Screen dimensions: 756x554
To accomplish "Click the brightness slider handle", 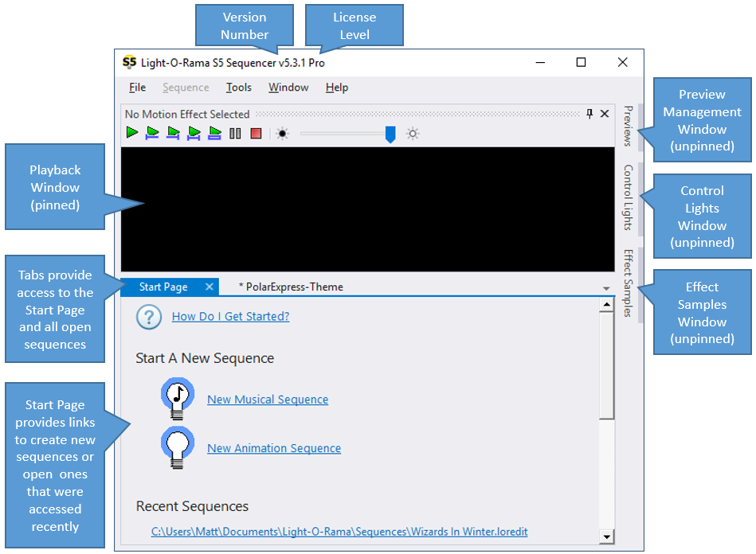I will [x=390, y=135].
